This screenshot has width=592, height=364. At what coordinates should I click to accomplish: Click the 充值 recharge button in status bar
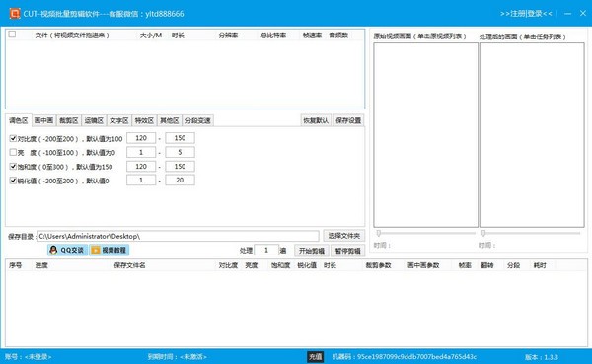(x=316, y=356)
